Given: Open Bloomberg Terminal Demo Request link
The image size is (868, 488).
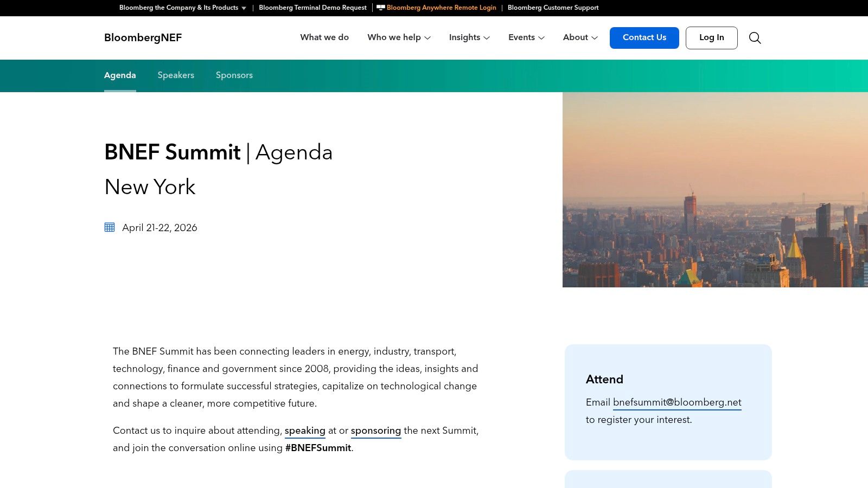Looking at the screenshot, I should (312, 8).
